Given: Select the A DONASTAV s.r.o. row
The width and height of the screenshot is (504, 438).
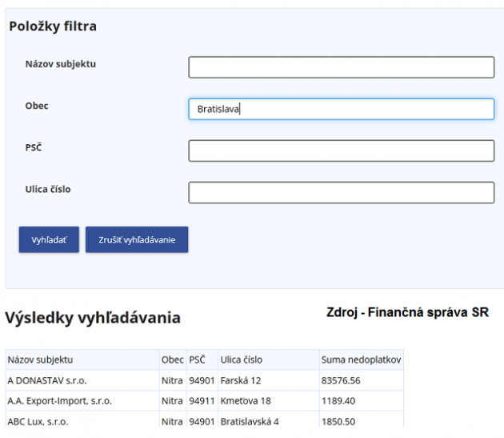Looking at the screenshot, I should (205, 380).
